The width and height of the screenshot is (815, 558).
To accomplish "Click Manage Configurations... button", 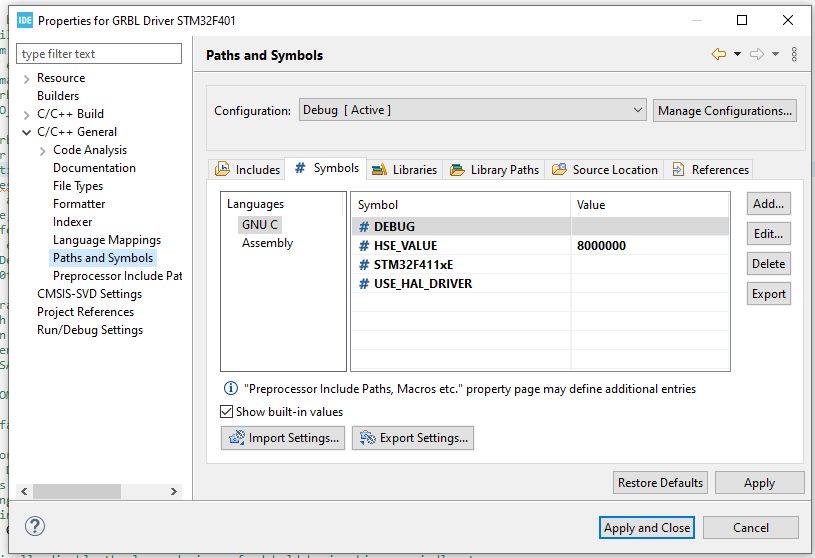I will point(725,111).
